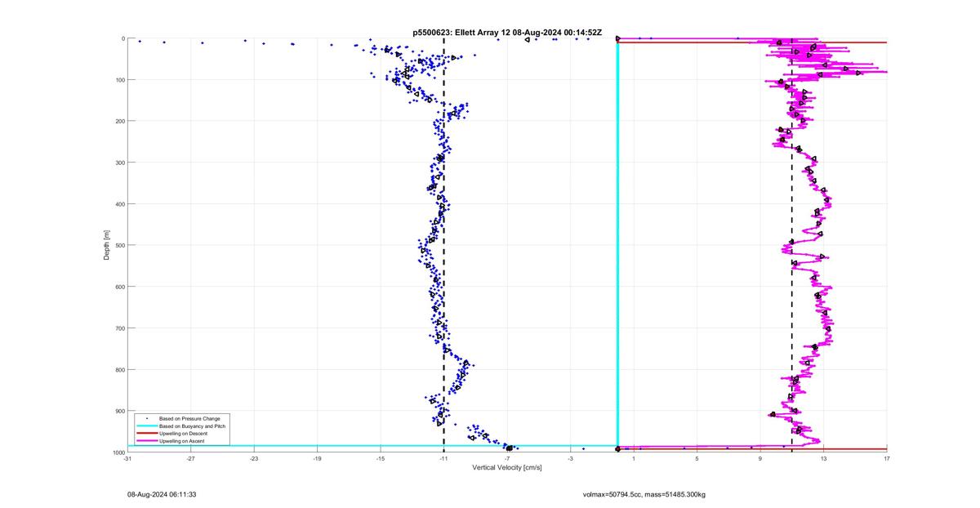This screenshot has width=980, height=508.
Task: Click x-axis tick label '-3'
Action: point(570,458)
